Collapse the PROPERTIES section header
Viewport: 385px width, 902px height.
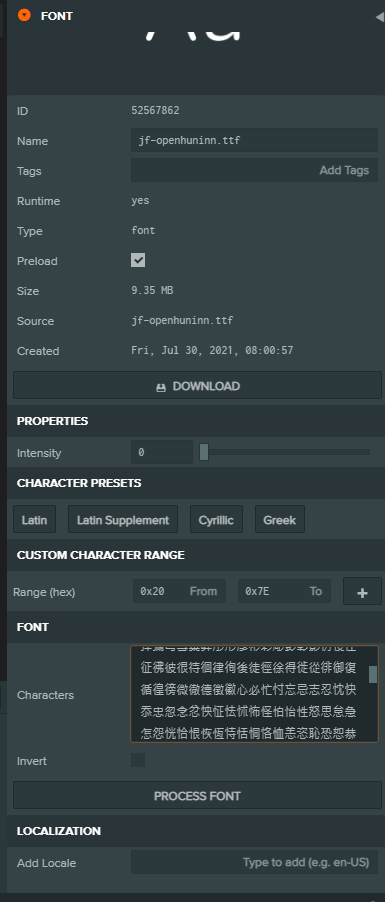click(196, 421)
